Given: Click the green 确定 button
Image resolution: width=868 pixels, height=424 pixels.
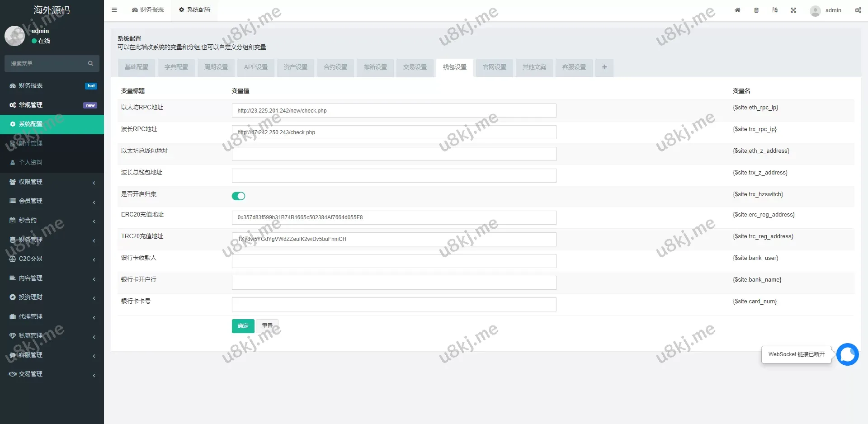Looking at the screenshot, I should (243, 326).
